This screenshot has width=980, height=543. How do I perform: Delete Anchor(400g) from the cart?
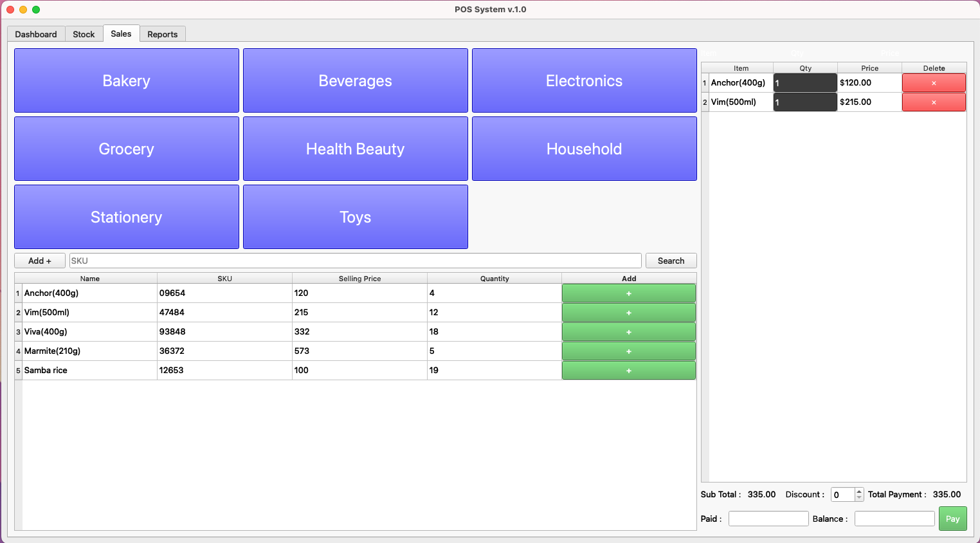934,82
